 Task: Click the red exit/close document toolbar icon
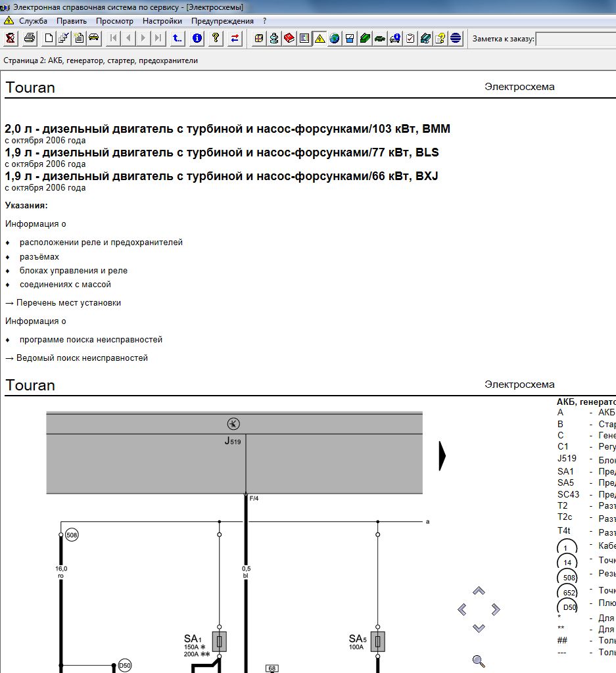tap(11, 38)
